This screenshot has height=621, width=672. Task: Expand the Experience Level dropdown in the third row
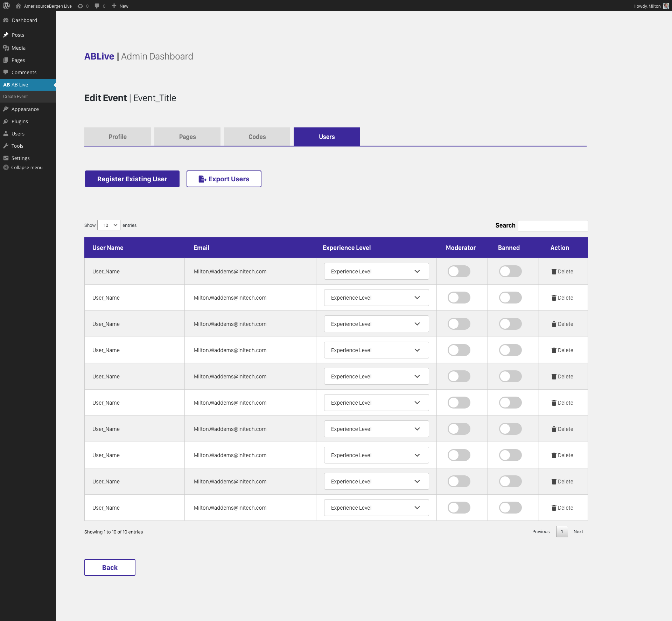pyautogui.click(x=376, y=324)
